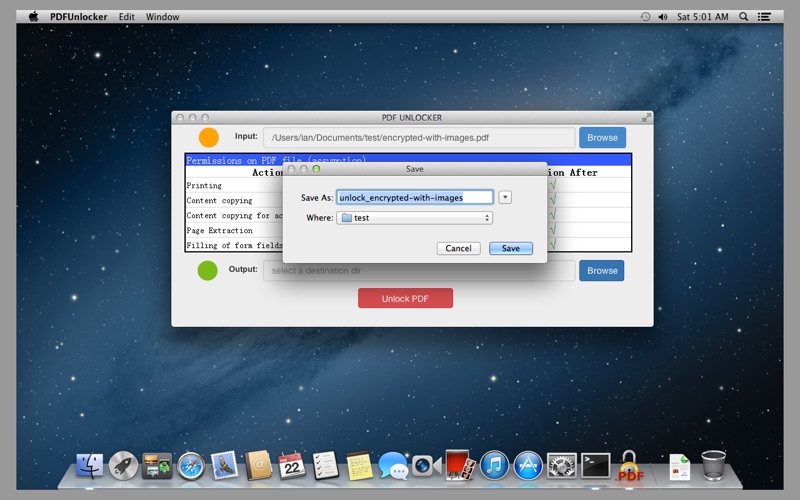Open Finder from the dock
The height and width of the screenshot is (500, 800).
[x=89, y=465]
